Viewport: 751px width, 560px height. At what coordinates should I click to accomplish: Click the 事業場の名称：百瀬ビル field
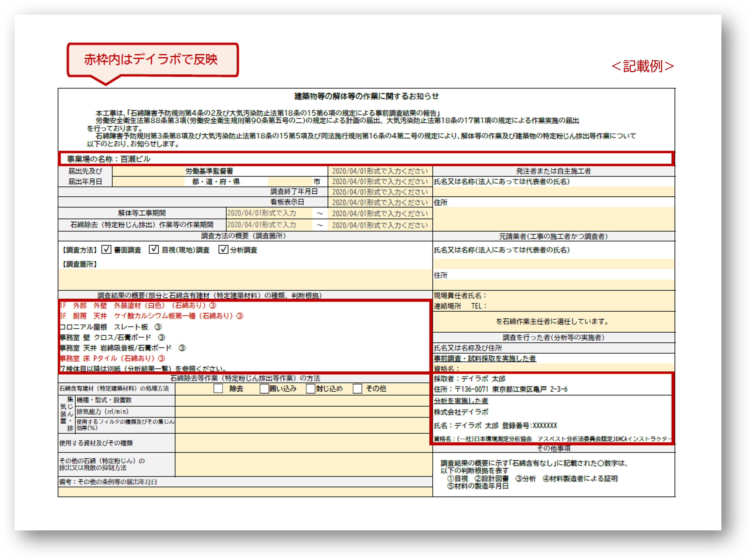(366, 159)
